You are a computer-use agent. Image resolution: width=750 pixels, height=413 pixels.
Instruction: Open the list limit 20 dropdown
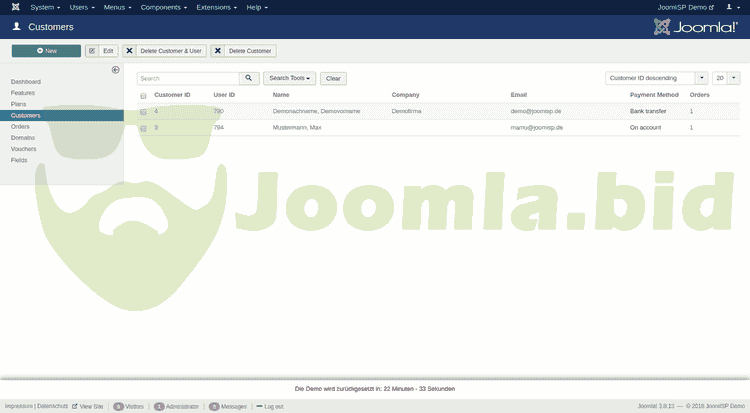click(726, 78)
